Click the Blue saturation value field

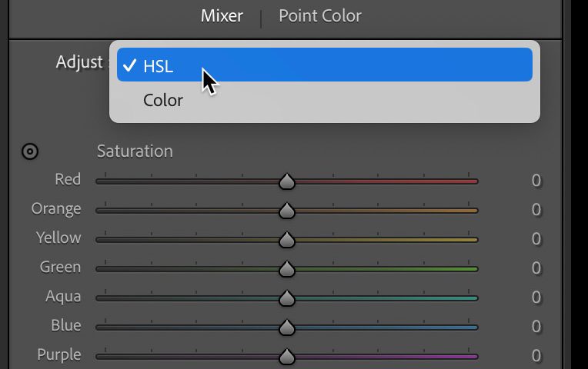click(536, 327)
